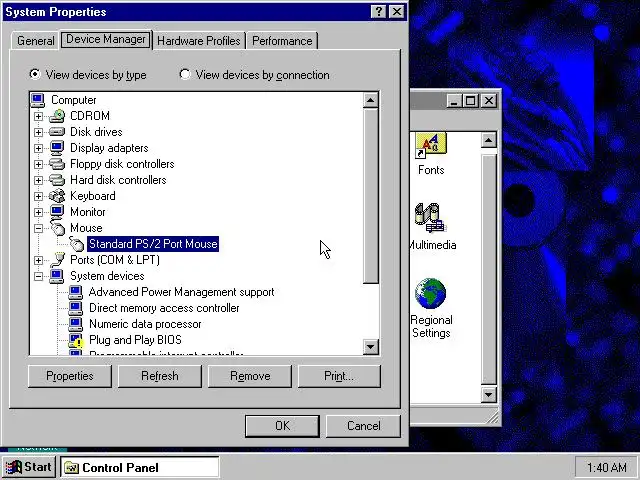
Task: Click the Hard disk controllers icon
Action: 57,180
